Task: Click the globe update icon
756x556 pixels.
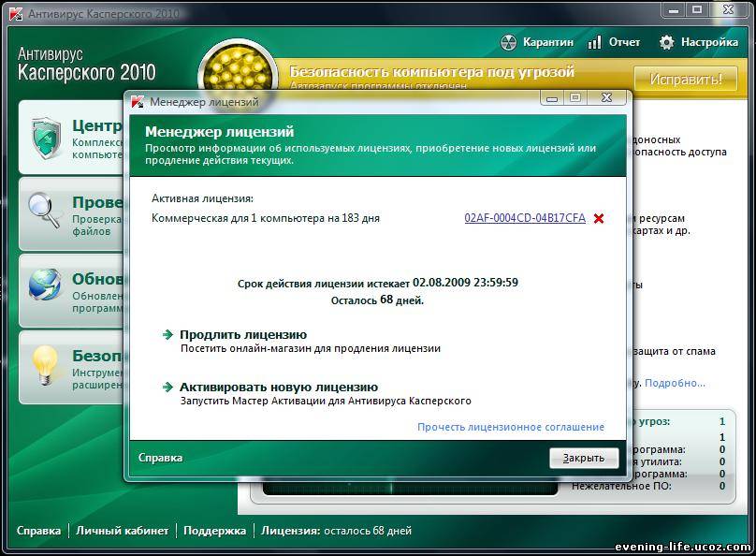Action: [44, 285]
